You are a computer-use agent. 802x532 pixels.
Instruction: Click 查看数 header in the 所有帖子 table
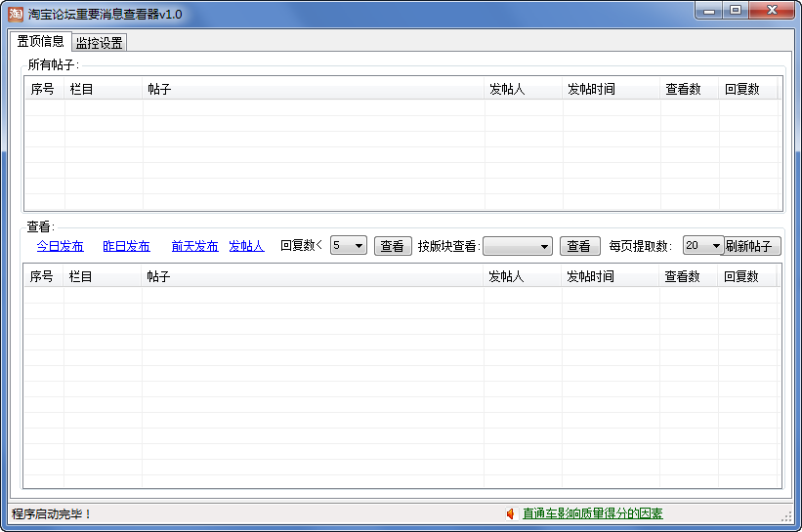(690, 89)
